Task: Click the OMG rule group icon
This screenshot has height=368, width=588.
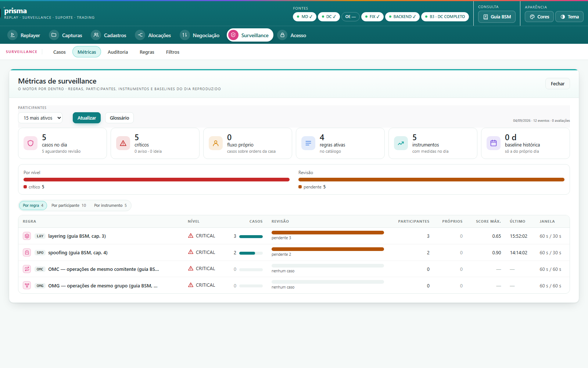Action: pyautogui.click(x=27, y=286)
